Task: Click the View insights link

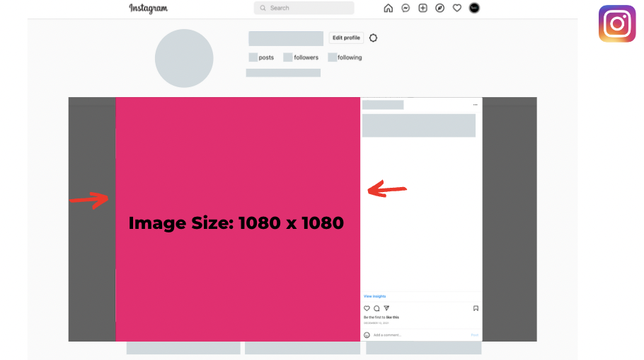Action: tap(374, 296)
